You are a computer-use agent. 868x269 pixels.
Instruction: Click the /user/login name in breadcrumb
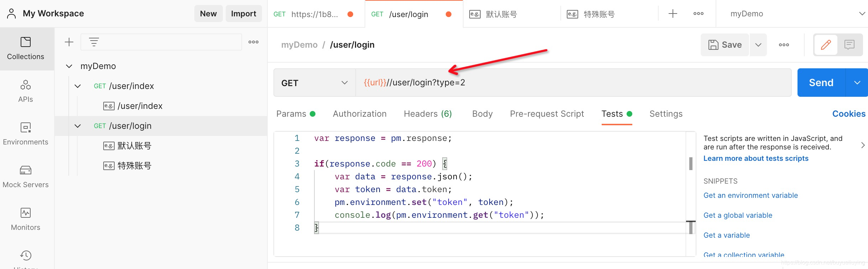click(352, 45)
